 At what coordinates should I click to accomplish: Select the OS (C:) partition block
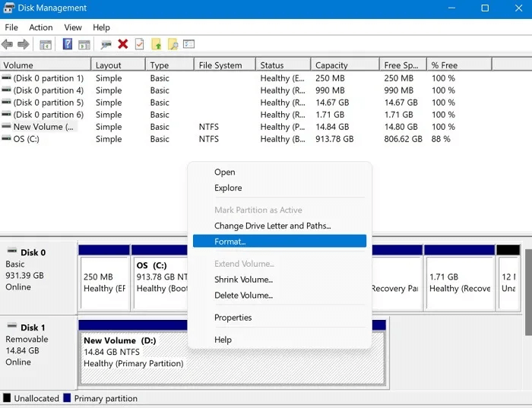pyautogui.click(x=160, y=278)
